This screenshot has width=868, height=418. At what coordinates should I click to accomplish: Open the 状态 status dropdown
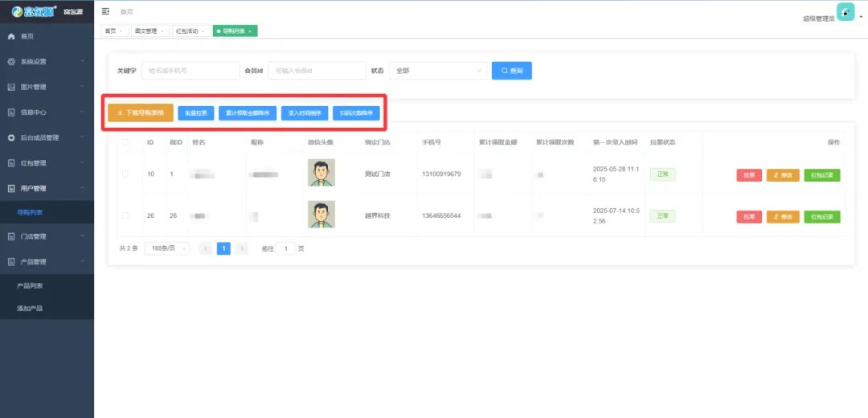point(437,71)
